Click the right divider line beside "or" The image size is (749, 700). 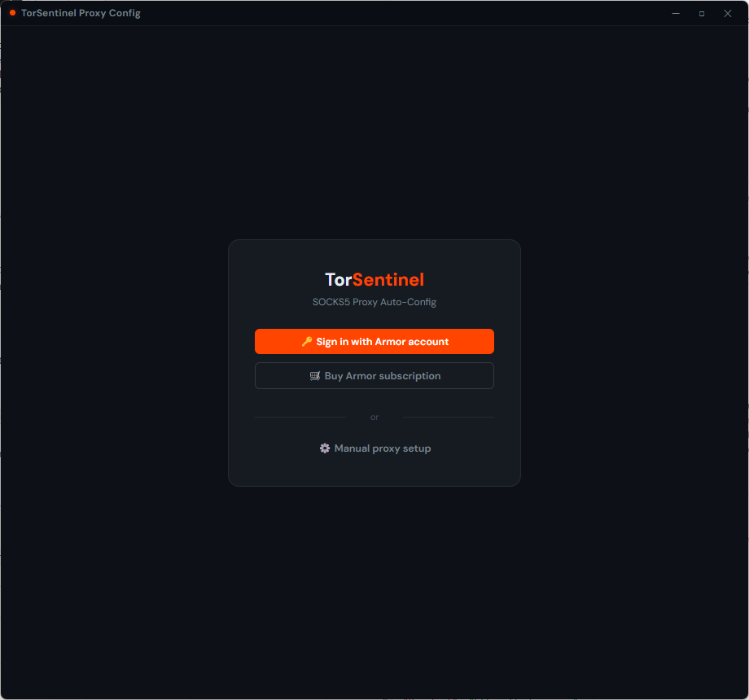click(447, 417)
